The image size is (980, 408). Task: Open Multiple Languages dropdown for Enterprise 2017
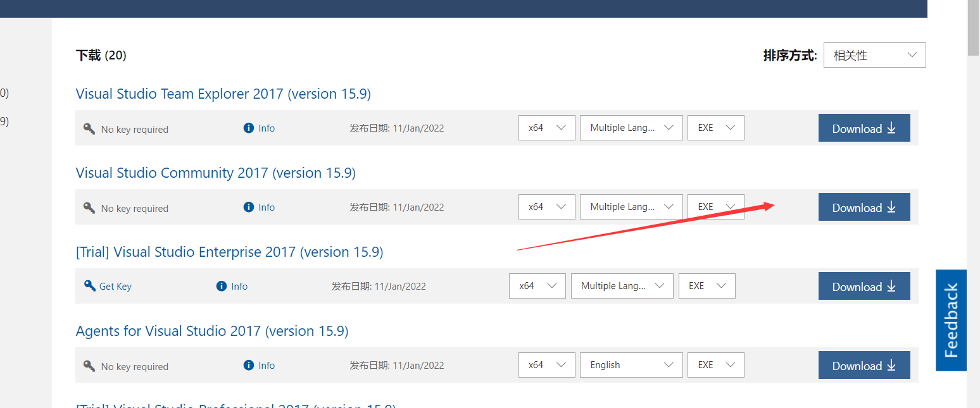coord(622,286)
